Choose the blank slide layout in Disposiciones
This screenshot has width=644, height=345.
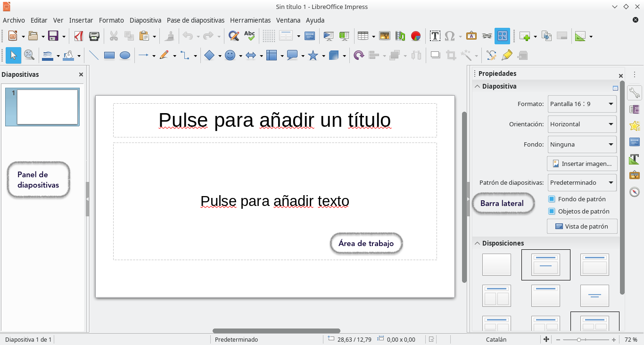(x=496, y=264)
